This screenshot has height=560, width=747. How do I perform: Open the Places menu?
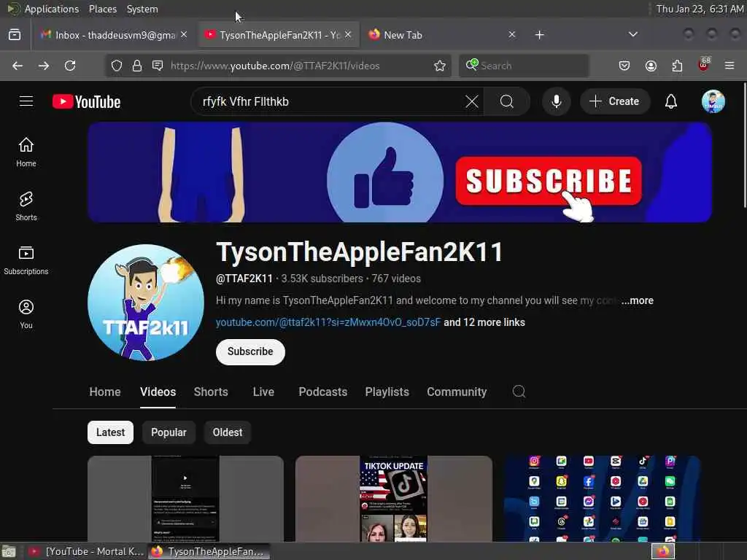103,9
